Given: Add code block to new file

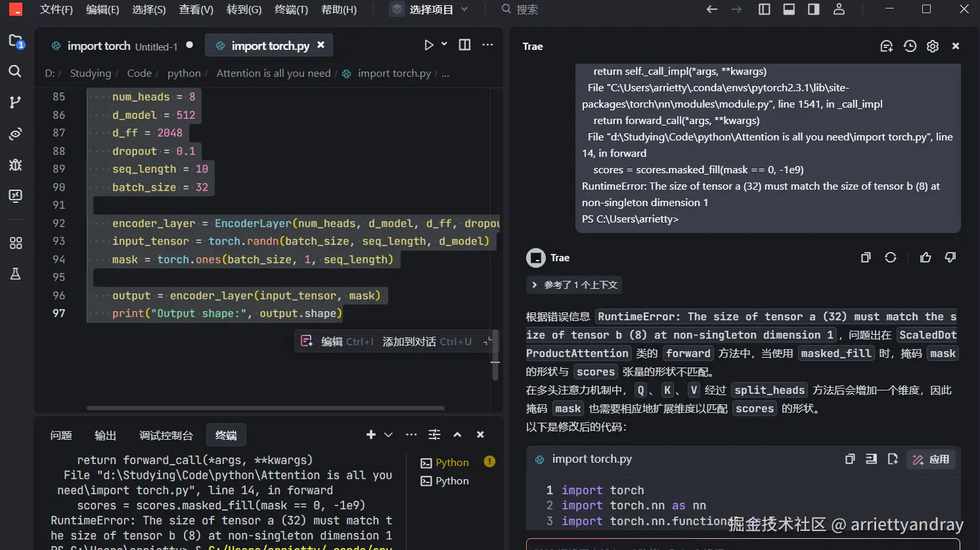Looking at the screenshot, I should 893,459.
